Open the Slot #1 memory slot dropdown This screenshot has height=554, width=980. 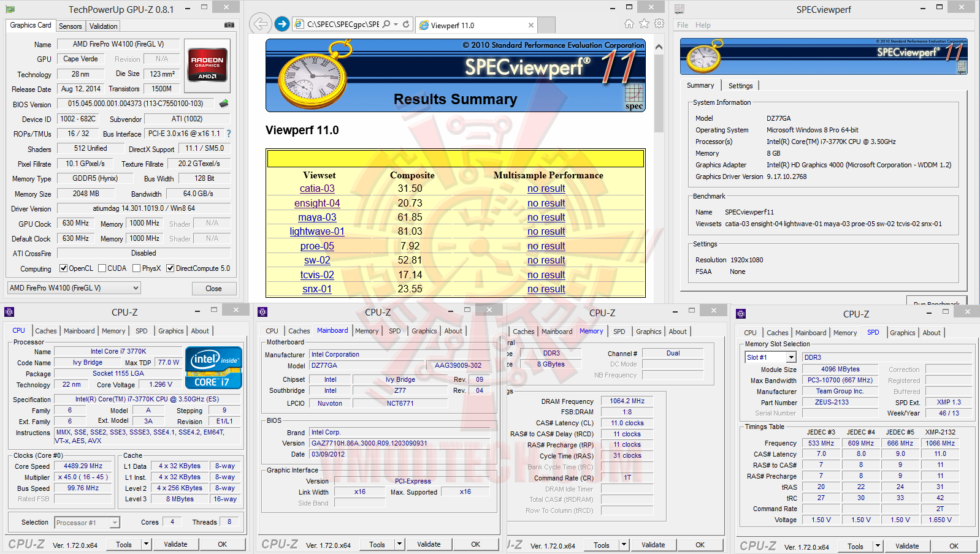(x=770, y=357)
